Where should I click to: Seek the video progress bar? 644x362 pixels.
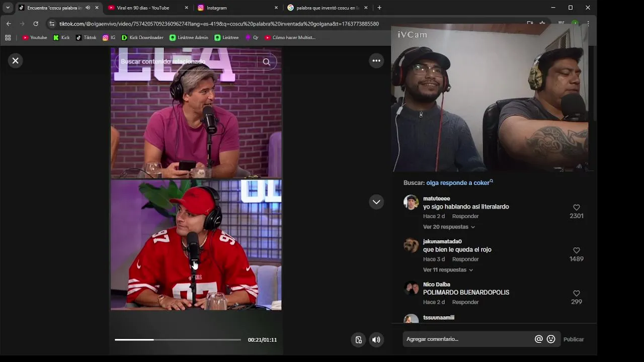point(178,340)
